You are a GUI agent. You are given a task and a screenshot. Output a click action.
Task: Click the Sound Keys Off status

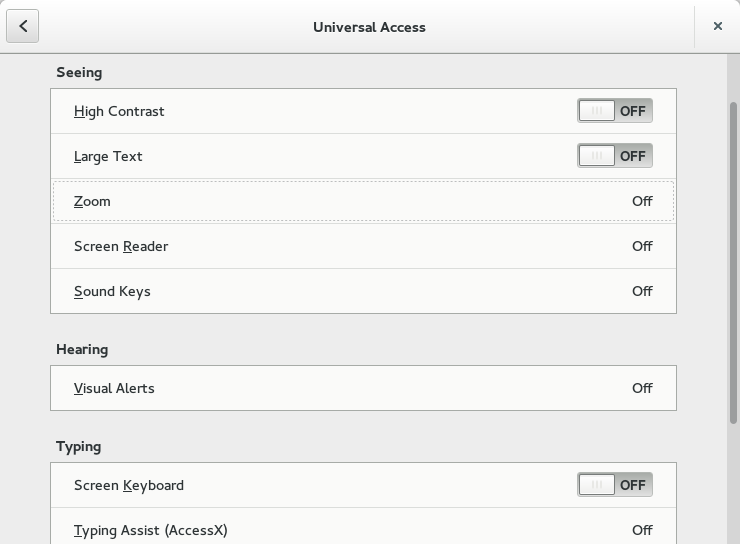642,291
